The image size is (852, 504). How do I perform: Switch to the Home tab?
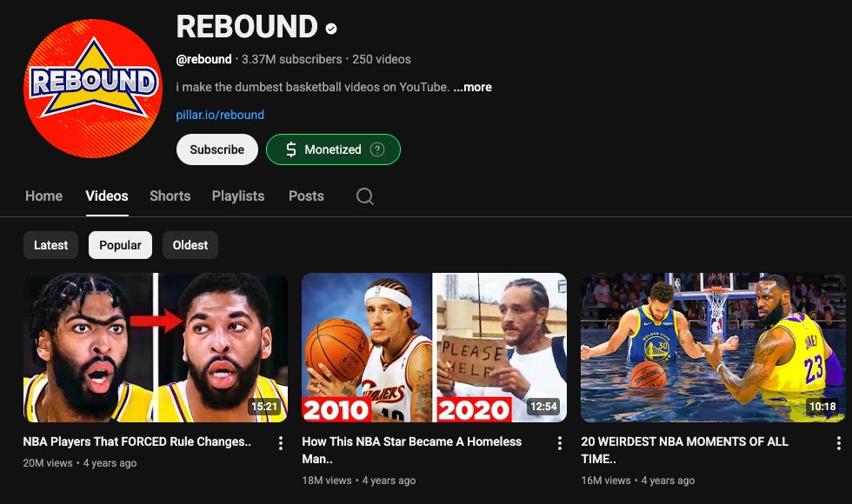coord(44,196)
